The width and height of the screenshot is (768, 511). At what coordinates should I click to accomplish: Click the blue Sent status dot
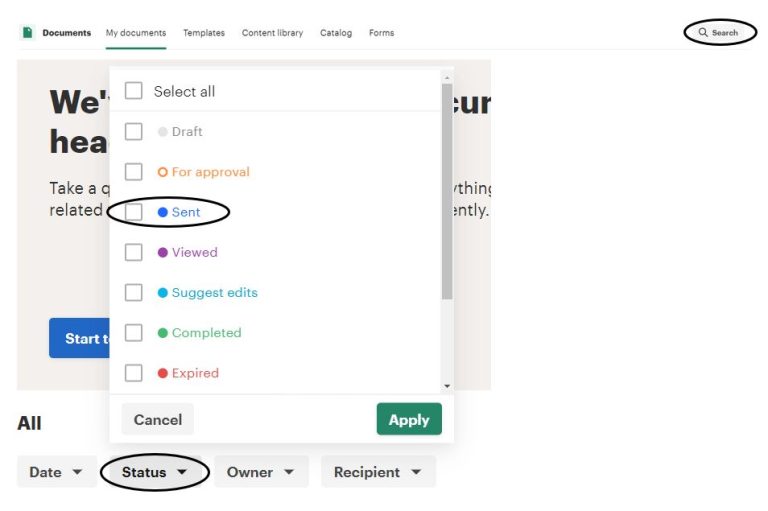pyautogui.click(x=163, y=212)
